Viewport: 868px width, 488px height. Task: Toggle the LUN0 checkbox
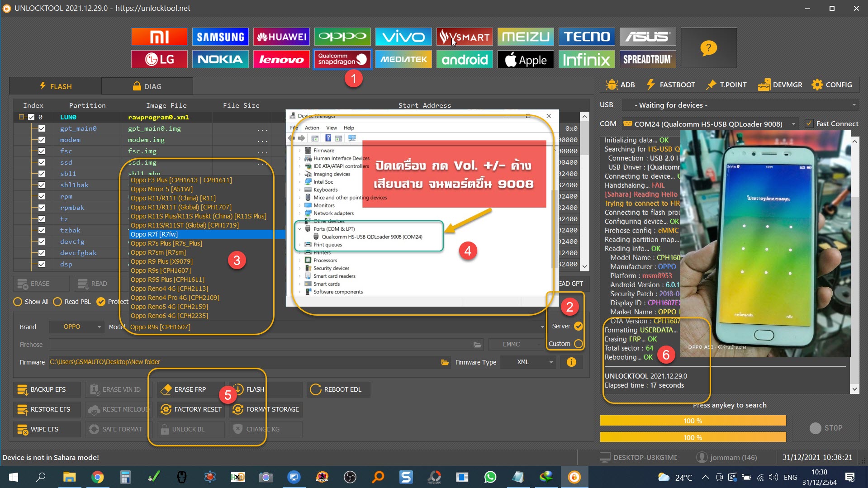tap(31, 117)
